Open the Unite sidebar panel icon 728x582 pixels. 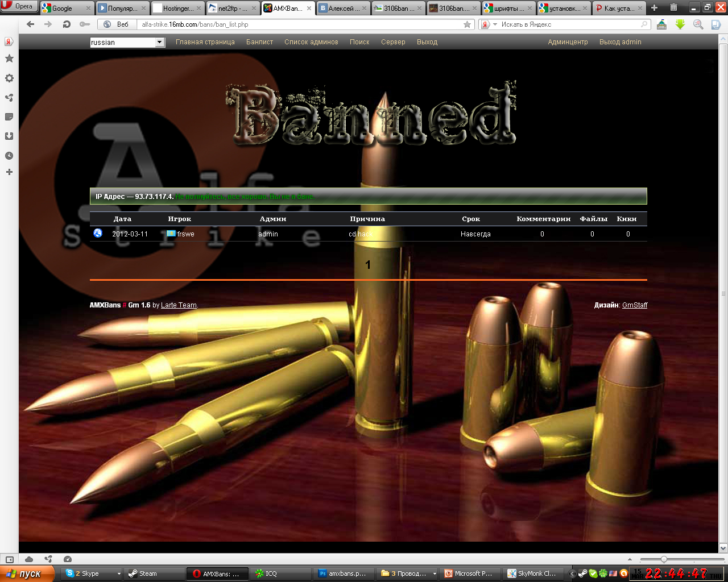click(9, 97)
